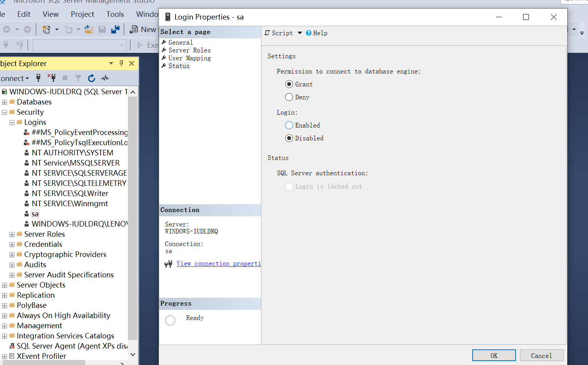Viewport: 588px width, 365px height.
Task: Click Connect Object Explorer plug icon
Action: [x=38, y=78]
